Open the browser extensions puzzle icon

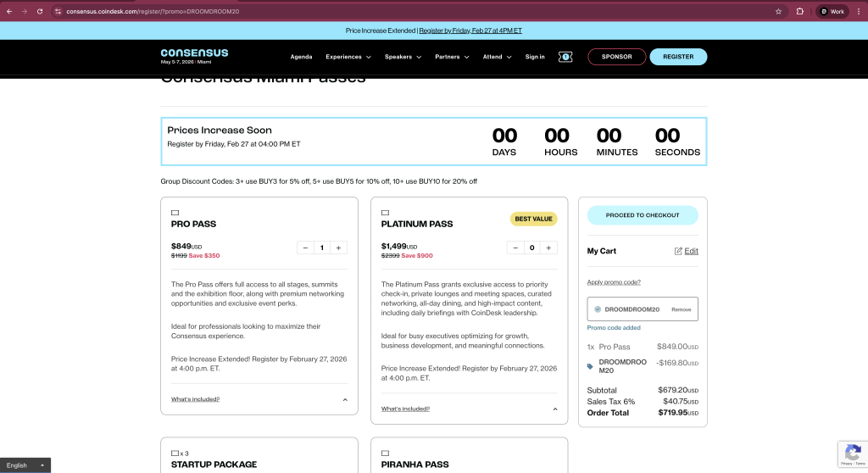point(800,11)
